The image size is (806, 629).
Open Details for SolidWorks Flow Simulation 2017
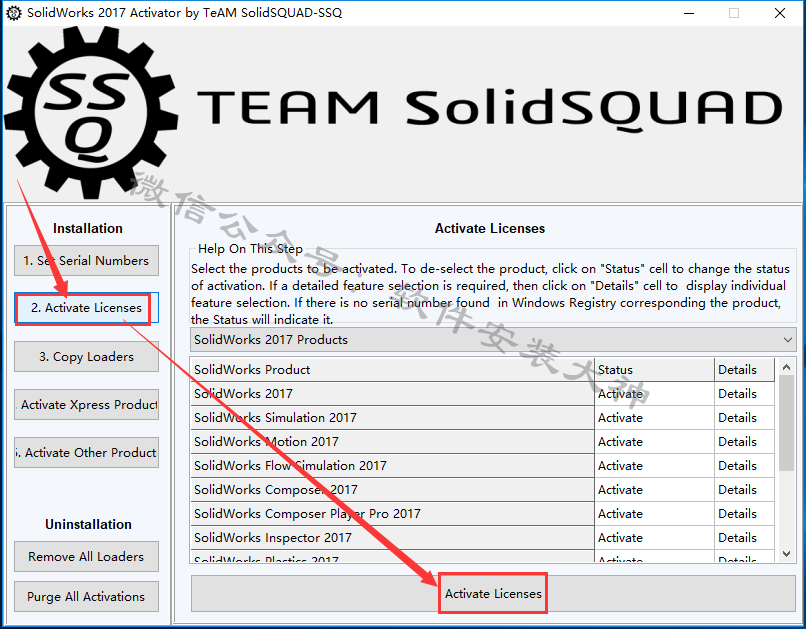tap(744, 466)
